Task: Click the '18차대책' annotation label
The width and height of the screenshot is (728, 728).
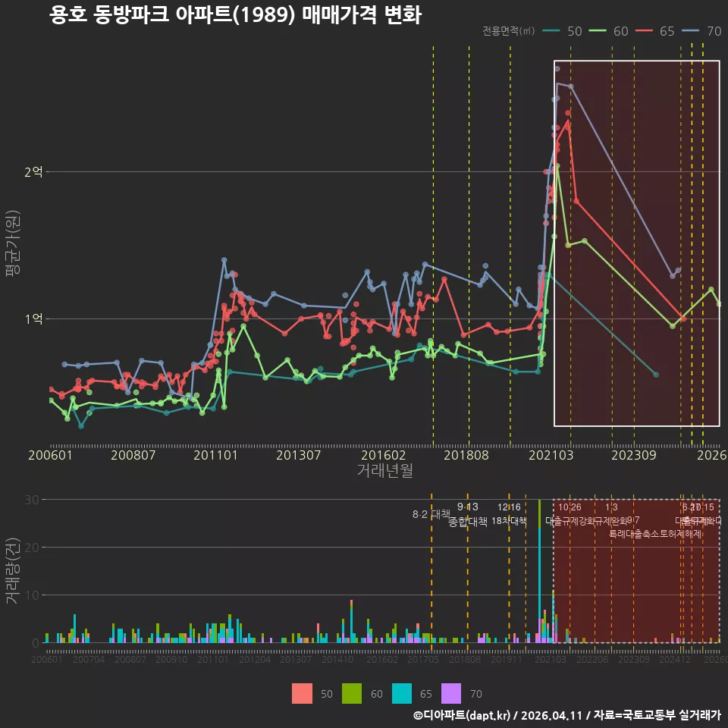Action: 509,521
